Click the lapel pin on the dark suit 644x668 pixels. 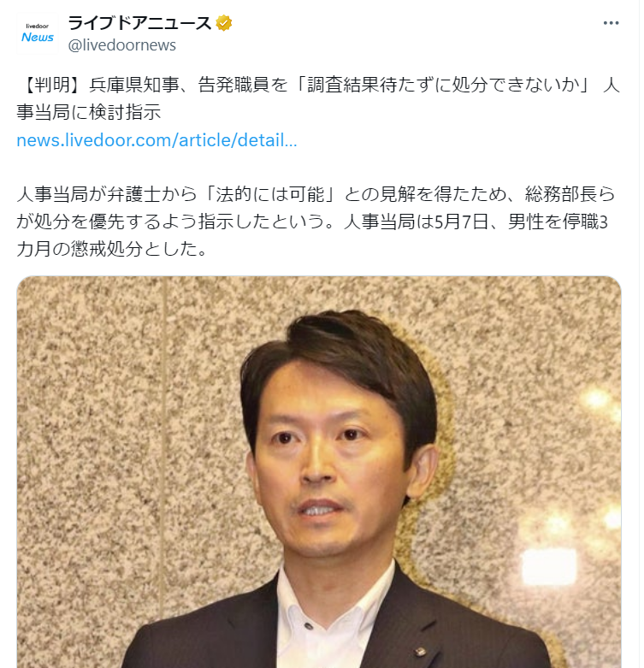coord(421,652)
